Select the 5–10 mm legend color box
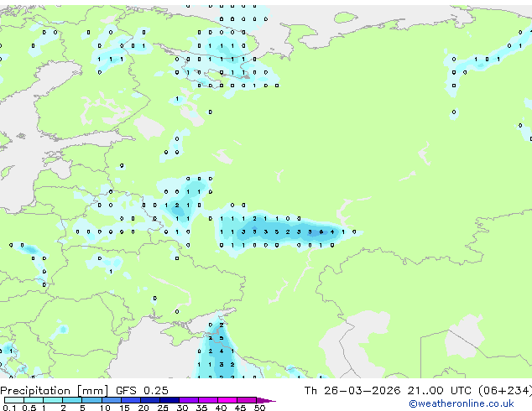Image resolution: width=532 pixels, height=411 pixels. pyautogui.click(x=91, y=400)
